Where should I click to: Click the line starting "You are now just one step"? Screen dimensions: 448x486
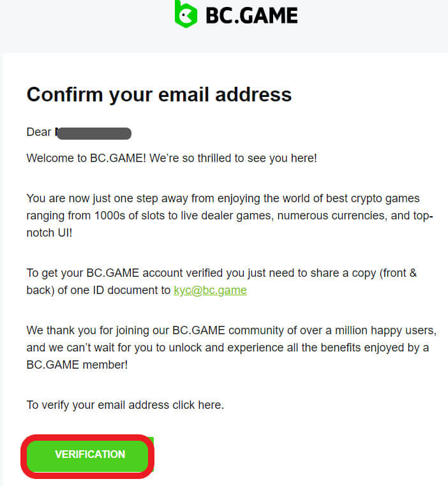(223, 198)
